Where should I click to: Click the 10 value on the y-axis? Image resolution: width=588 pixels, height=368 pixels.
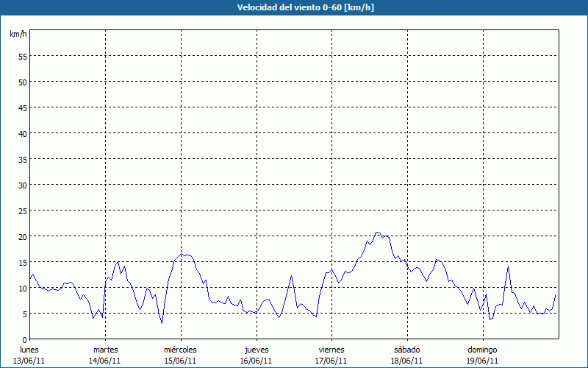pyautogui.click(x=22, y=288)
